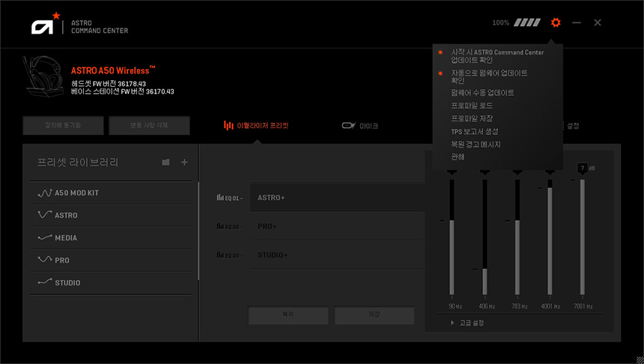Select STUDIO preset in library
Image resolution: width=644 pixels, height=364 pixels.
pyautogui.click(x=111, y=282)
